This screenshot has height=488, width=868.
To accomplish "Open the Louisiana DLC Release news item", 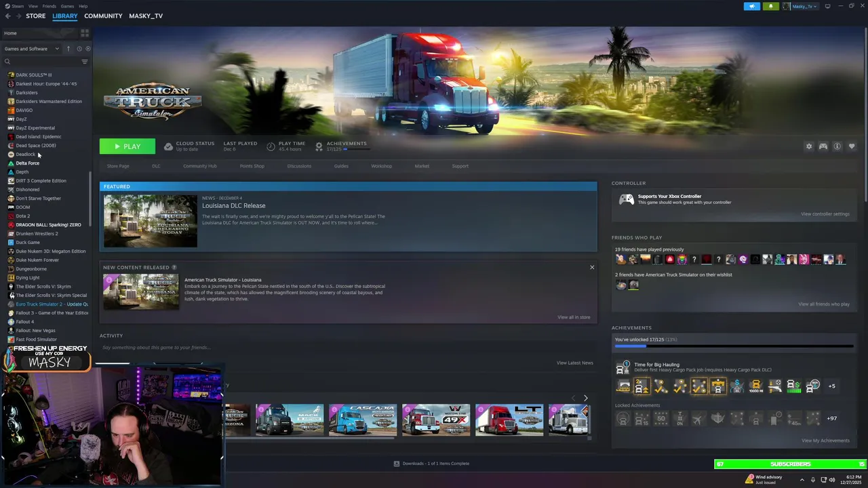I will point(234,206).
